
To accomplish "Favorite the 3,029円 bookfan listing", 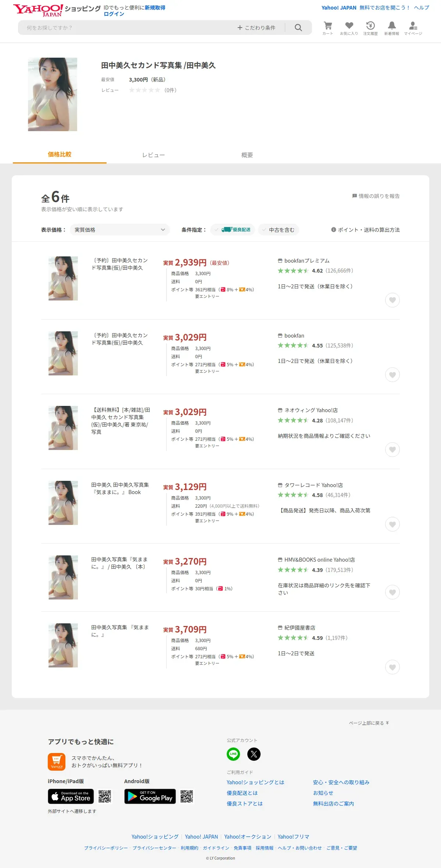I will (392, 375).
